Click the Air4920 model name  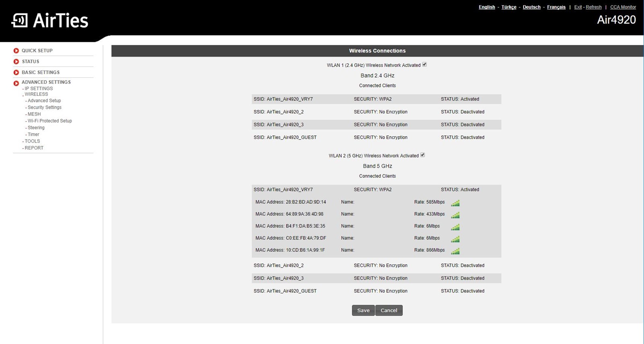tap(616, 20)
